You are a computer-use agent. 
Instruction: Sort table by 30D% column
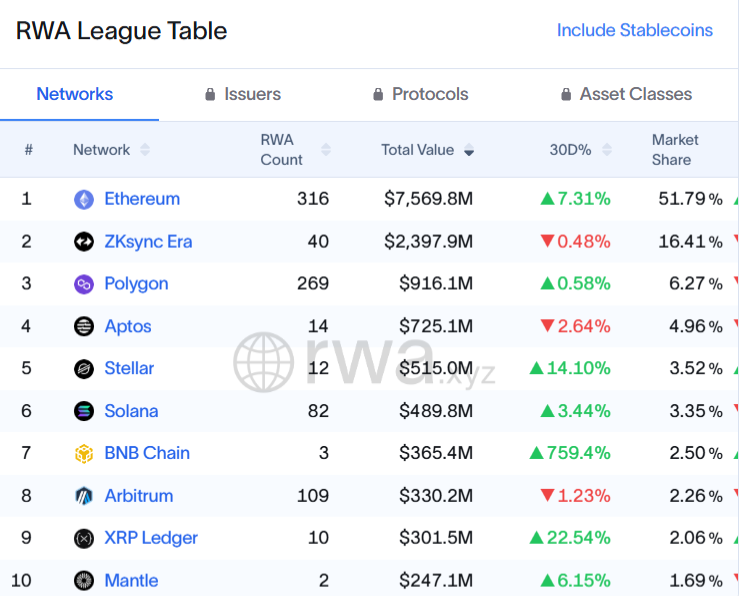(x=579, y=150)
